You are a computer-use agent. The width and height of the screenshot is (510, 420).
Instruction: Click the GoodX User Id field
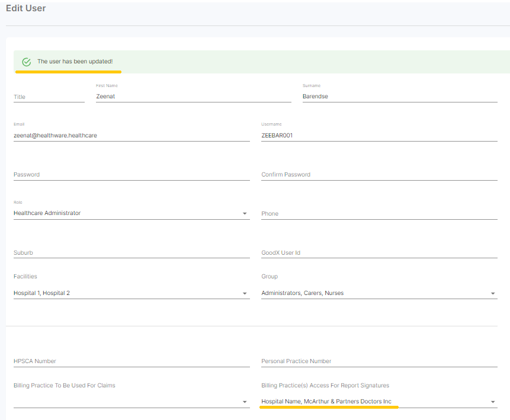[379, 252]
